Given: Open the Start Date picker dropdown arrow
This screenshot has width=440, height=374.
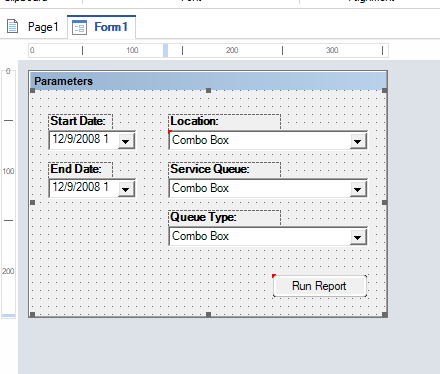Looking at the screenshot, I should pos(126,141).
